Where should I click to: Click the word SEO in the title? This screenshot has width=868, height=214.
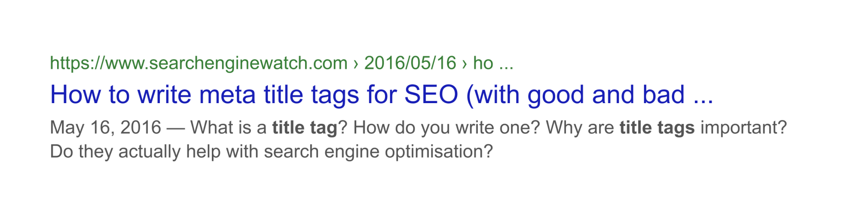tap(431, 95)
